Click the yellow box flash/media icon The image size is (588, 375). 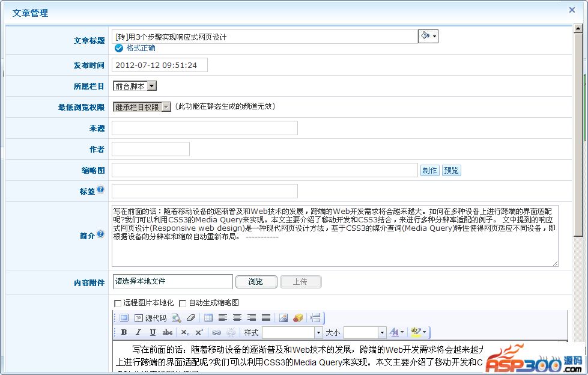pos(298,318)
